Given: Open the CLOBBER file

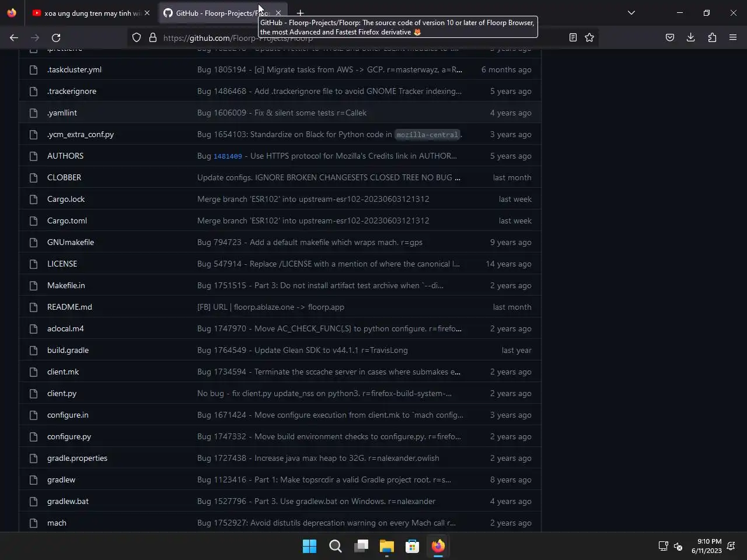Looking at the screenshot, I should [64, 177].
